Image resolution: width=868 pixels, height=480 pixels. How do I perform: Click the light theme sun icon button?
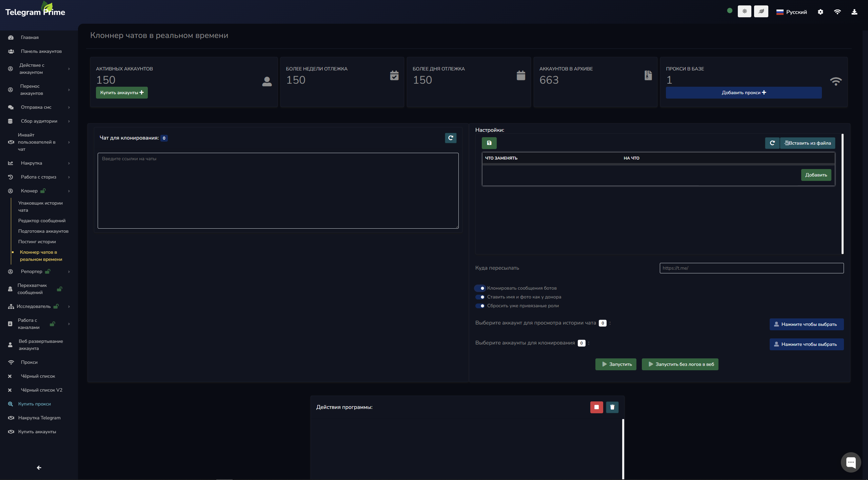[x=744, y=12]
